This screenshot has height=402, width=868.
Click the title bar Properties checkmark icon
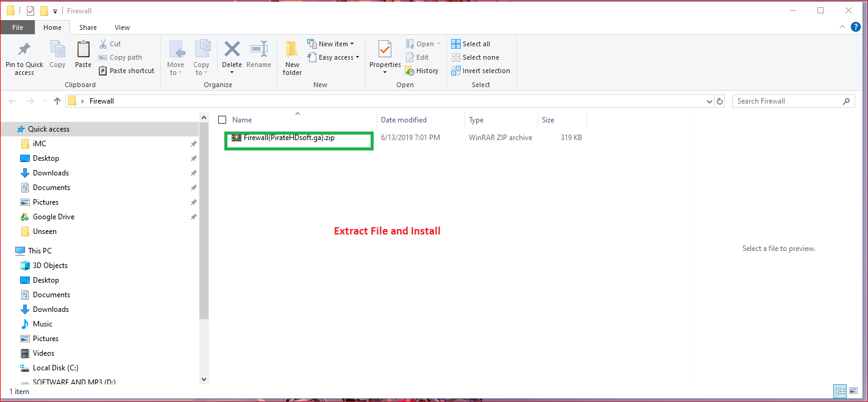(x=30, y=11)
